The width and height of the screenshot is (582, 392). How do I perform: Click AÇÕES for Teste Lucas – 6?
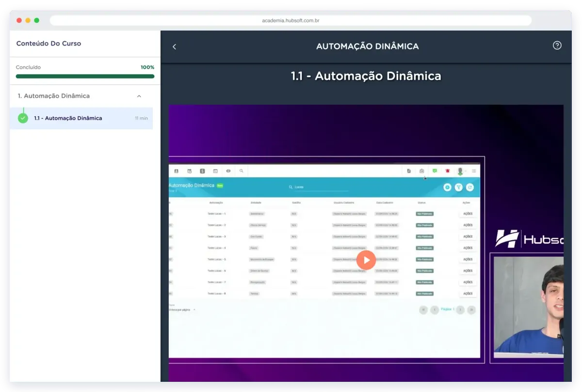pyautogui.click(x=468, y=271)
